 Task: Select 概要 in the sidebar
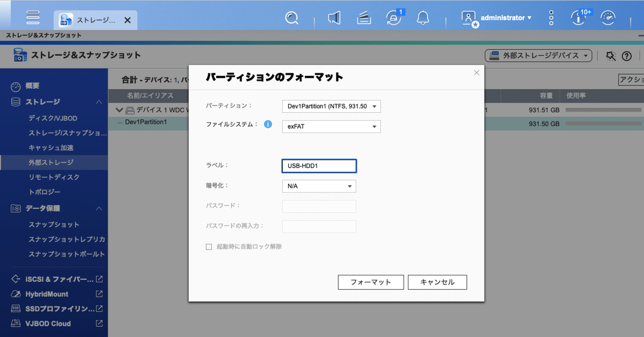(33, 86)
